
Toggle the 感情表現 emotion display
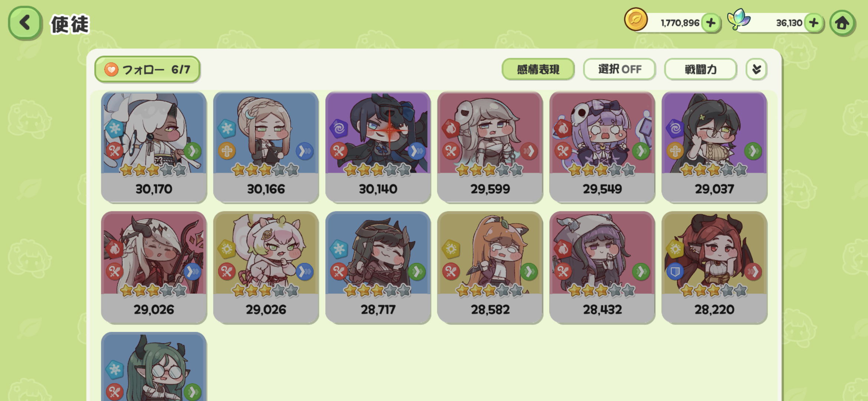coord(538,69)
